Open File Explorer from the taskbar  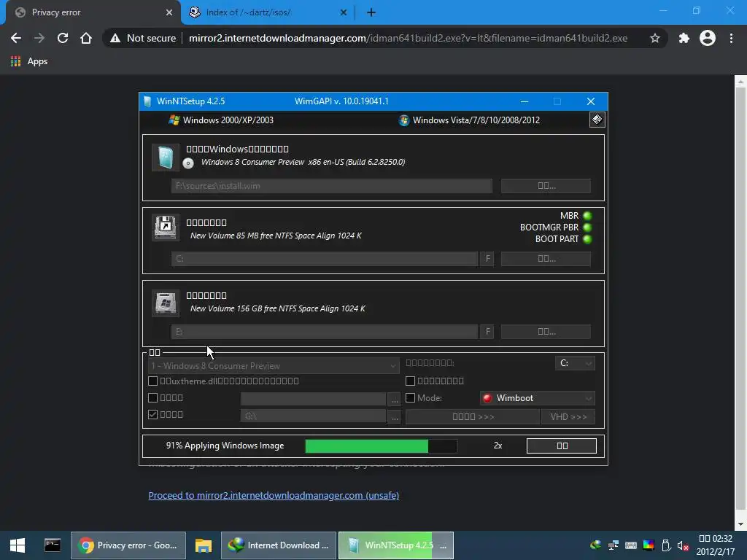[x=204, y=545]
